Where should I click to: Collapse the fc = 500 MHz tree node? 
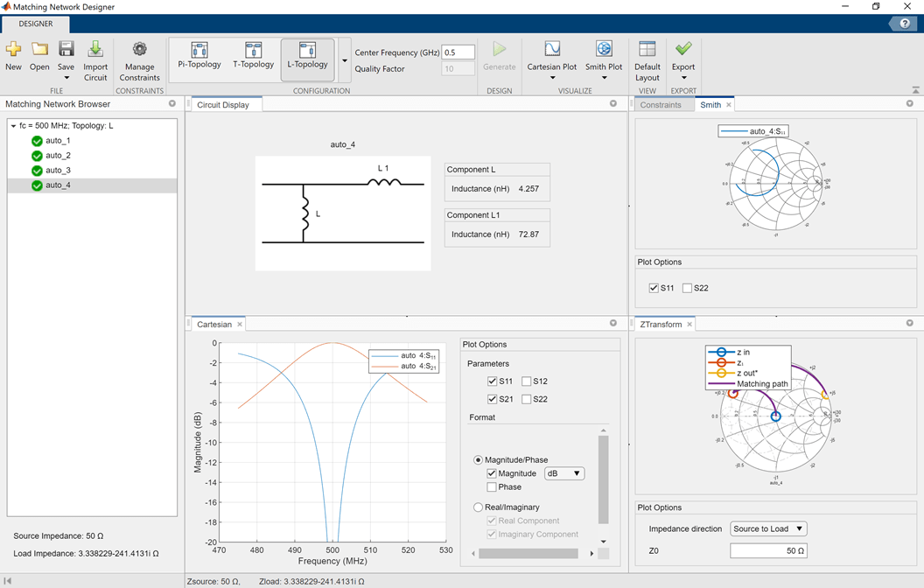point(13,125)
